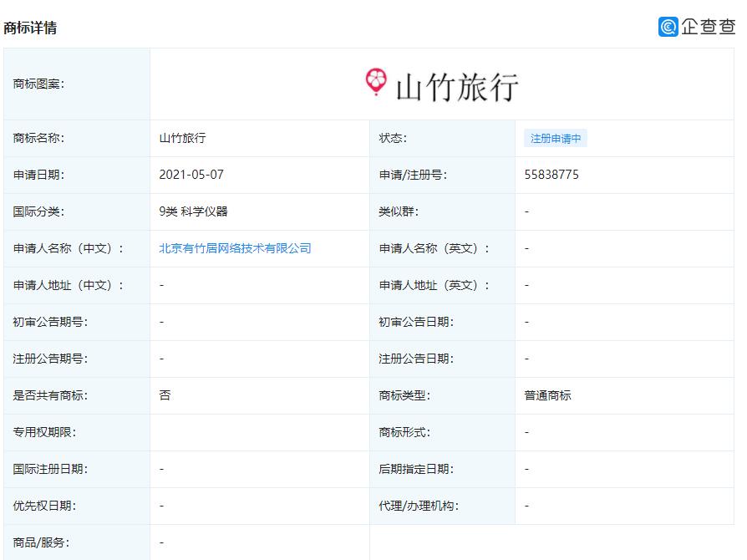
Task: Click the 后期指定日期 label
Action: coord(416,469)
